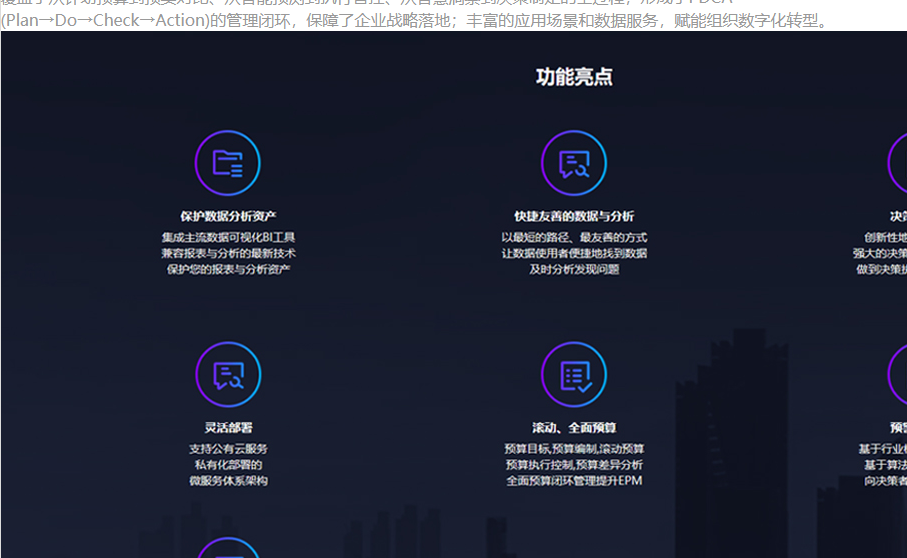Screen dimensions: 907x558
Task: Click the text 以最短的路径、最友善的方式
Action: click(574, 238)
